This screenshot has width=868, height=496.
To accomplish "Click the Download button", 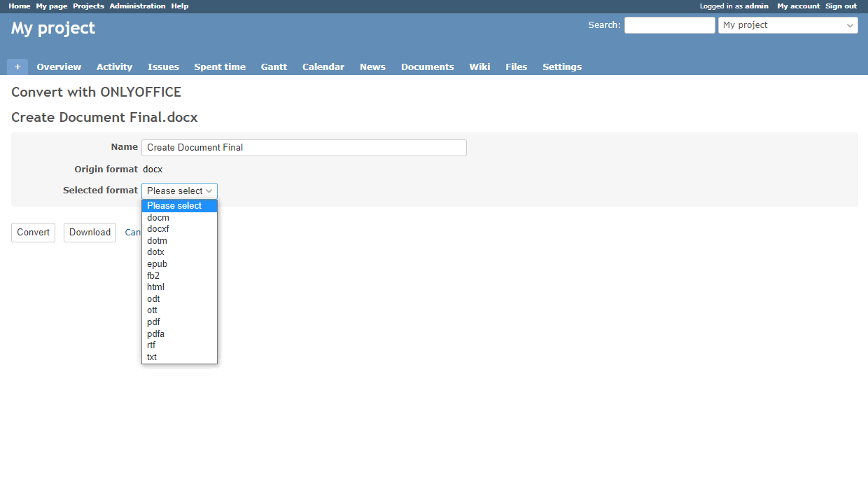I will pos(90,233).
